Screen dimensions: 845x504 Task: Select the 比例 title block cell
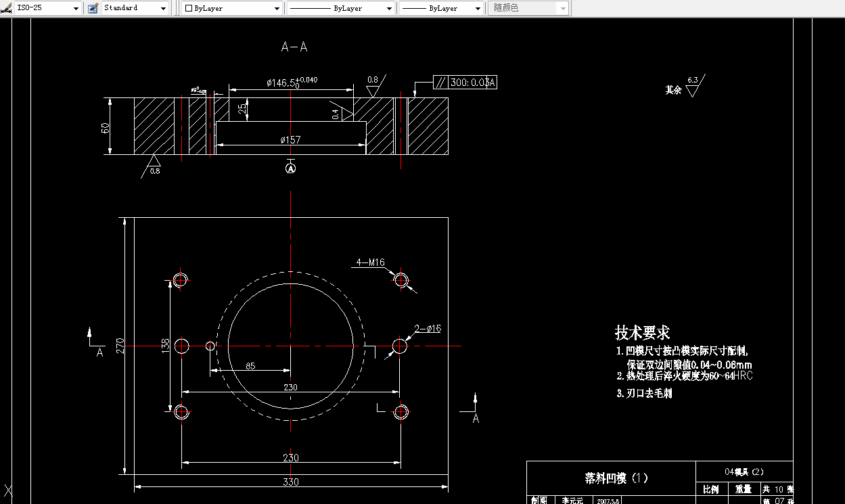[x=711, y=489]
